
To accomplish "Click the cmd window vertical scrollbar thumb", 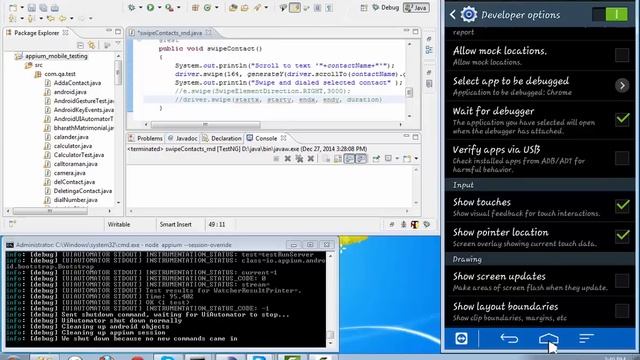I will pyautogui.click(x=331, y=335).
